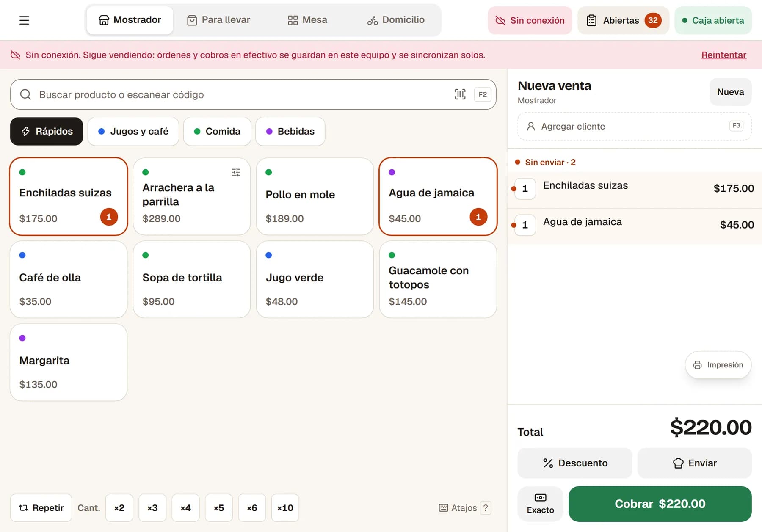Viewport: 762px width, 532px height.
Task: Add Pollo en mole to the order
Action: [x=315, y=196]
